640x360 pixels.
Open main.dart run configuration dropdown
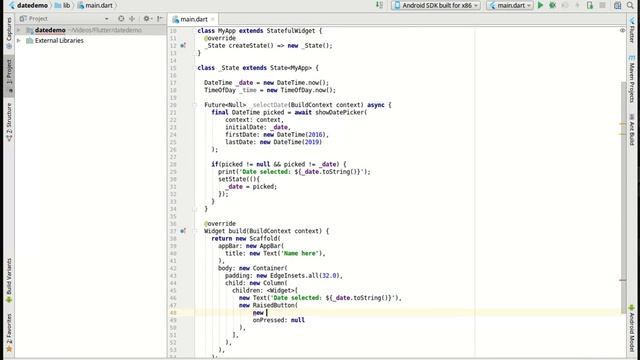(510, 5)
